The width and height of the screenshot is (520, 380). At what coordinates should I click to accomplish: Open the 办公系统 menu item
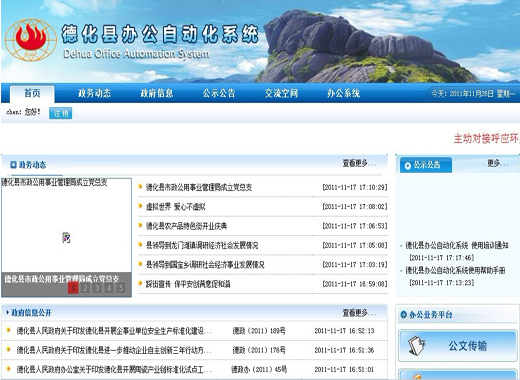[x=343, y=93]
